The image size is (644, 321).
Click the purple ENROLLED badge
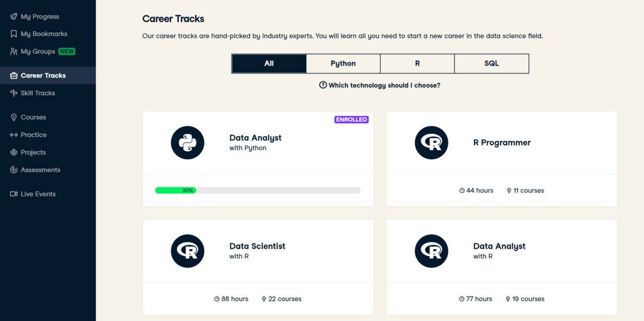point(351,119)
